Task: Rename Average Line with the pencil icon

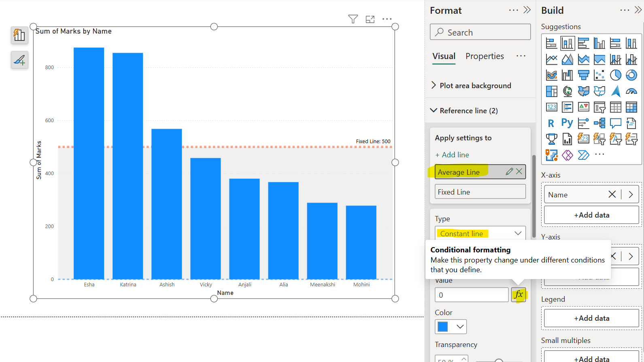Action: coord(509,171)
